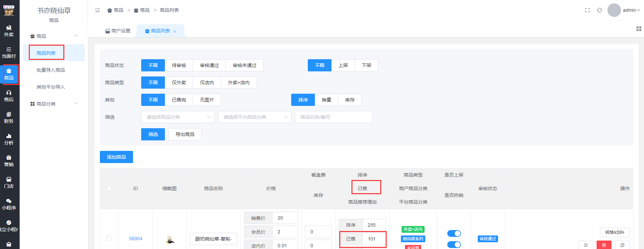Click the product name field 酸奶烧仙草-复制-
This screenshot has width=644, height=249.
pos(213,239)
